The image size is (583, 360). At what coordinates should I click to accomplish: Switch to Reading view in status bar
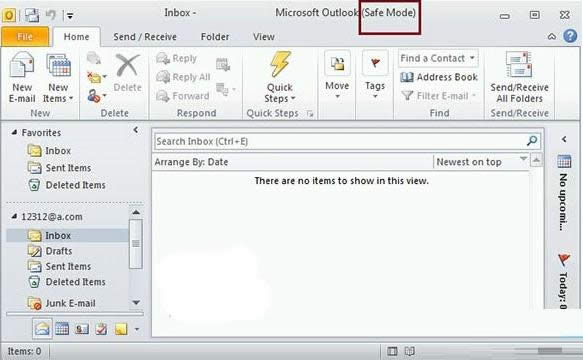(409, 351)
